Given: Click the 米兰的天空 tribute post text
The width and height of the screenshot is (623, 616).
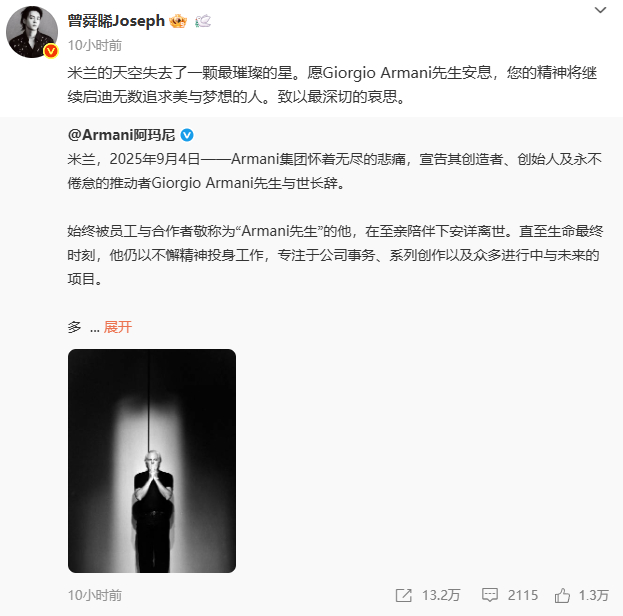Looking at the screenshot, I should point(332,85).
